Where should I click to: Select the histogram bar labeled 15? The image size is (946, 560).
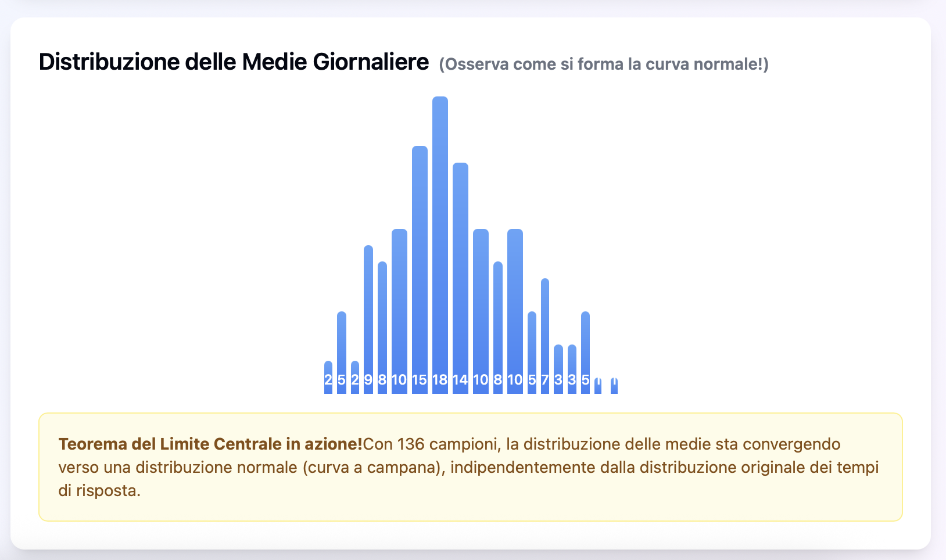pyautogui.click(x=420, y=267)
